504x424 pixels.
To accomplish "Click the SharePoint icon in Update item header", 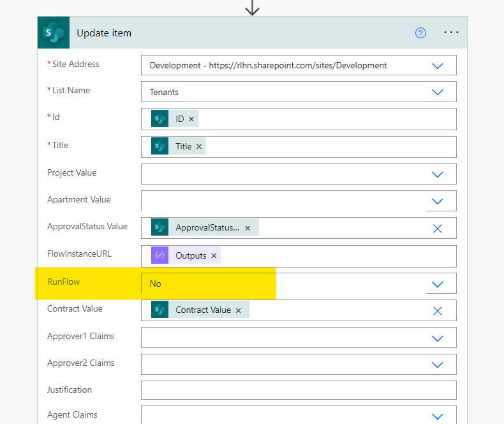I will pos(55,33).
